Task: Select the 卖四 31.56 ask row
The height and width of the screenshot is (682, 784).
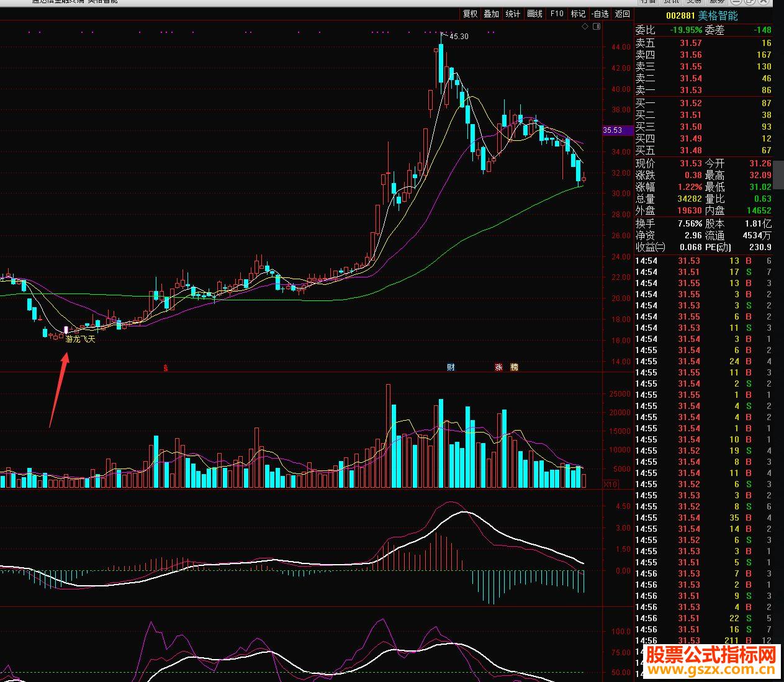Action: tap(703, 55)
